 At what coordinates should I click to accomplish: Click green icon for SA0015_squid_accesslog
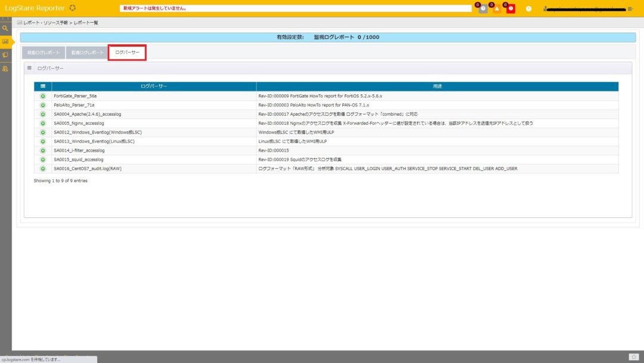[x=43, y=159]
